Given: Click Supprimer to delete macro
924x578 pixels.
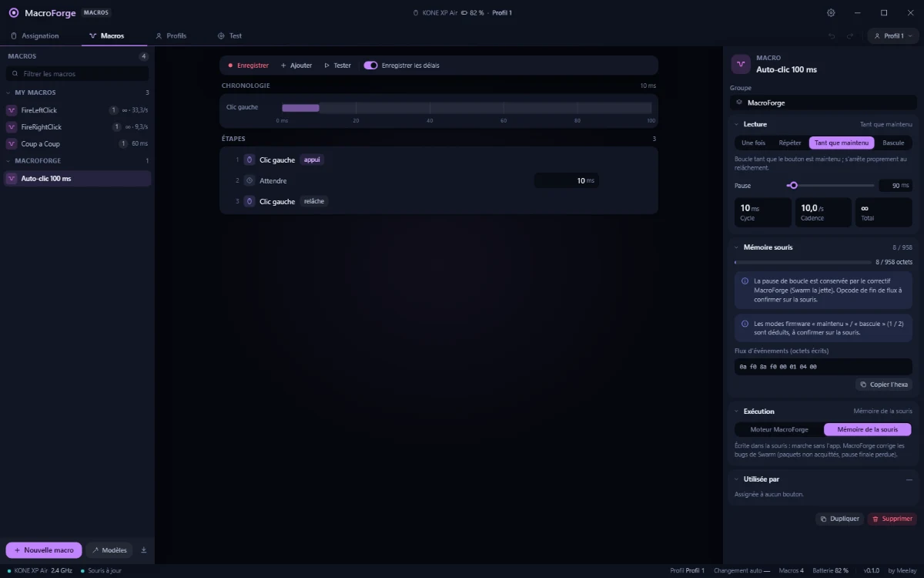Looking at the screenshot, I should (892, 519).
